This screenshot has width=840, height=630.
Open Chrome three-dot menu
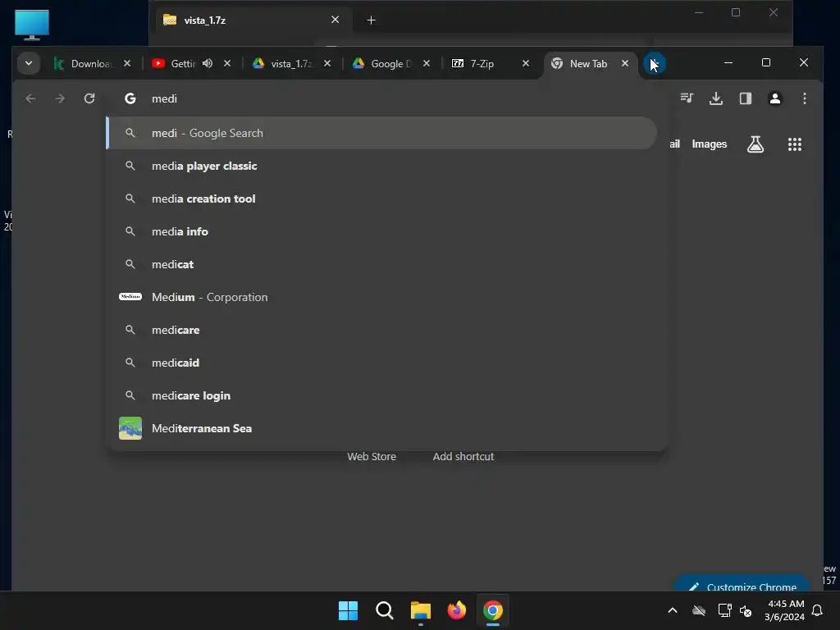click(x=804, y=98)
